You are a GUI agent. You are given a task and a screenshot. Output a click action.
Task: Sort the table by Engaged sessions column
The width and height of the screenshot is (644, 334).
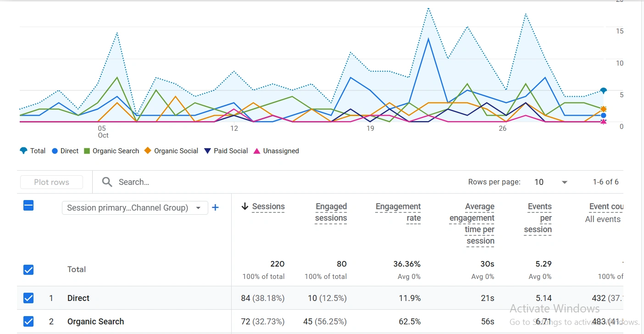tap(331, 212)
